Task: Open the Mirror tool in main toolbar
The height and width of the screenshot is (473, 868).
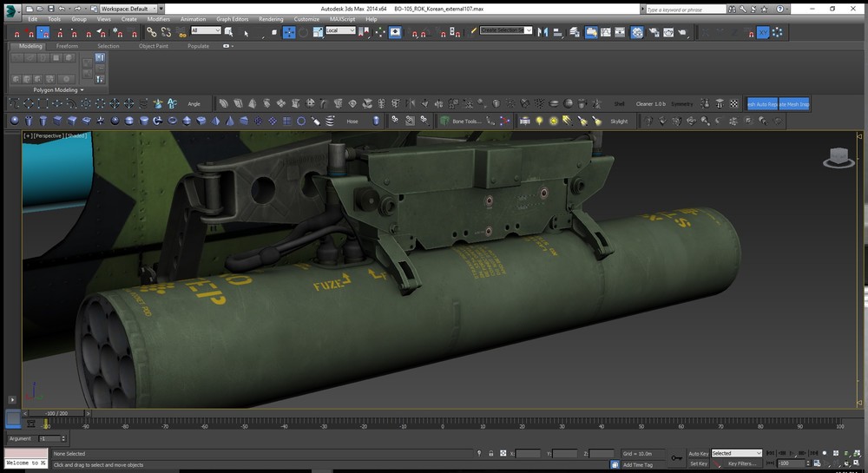Action: click(x=543, y=32)
